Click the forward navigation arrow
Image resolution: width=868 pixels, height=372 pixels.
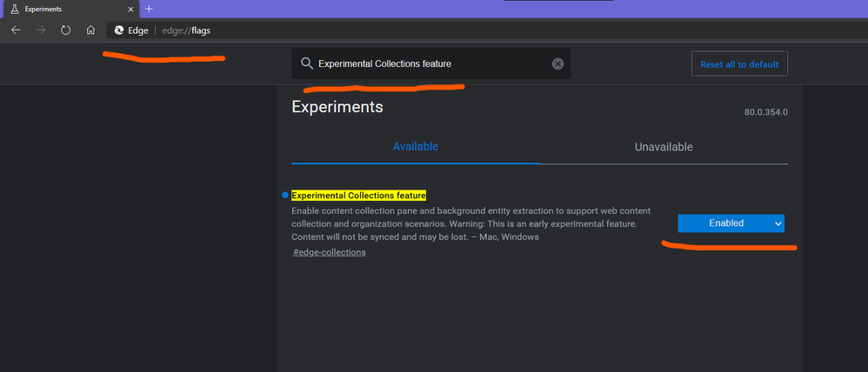pos(40,30)
